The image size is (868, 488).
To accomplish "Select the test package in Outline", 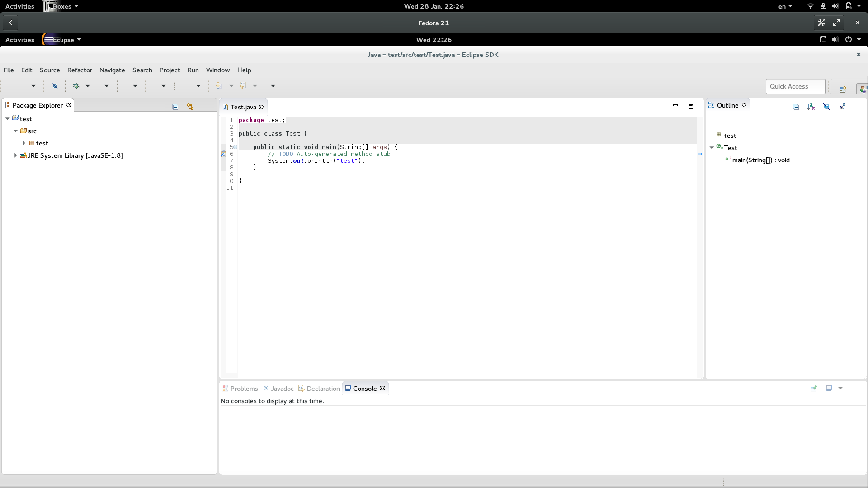I will click(x=726, y=136).
